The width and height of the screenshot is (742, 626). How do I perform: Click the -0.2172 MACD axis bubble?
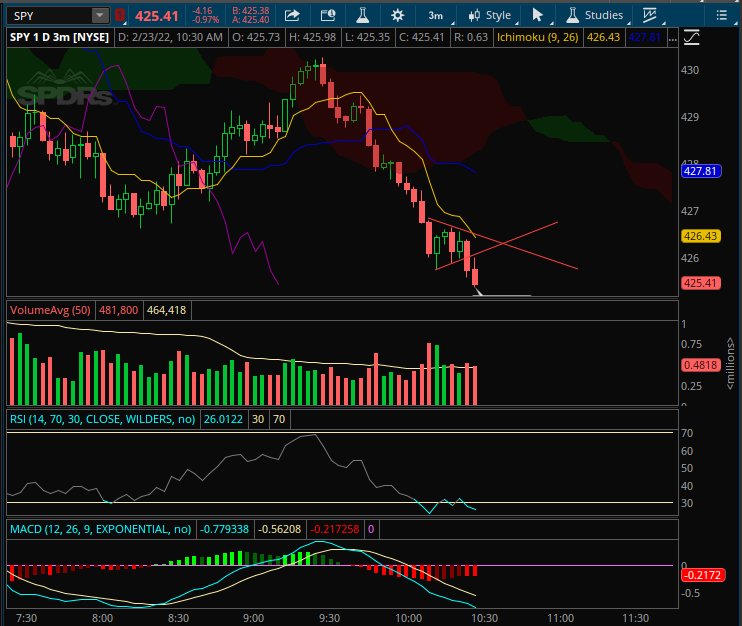[703, 575]
